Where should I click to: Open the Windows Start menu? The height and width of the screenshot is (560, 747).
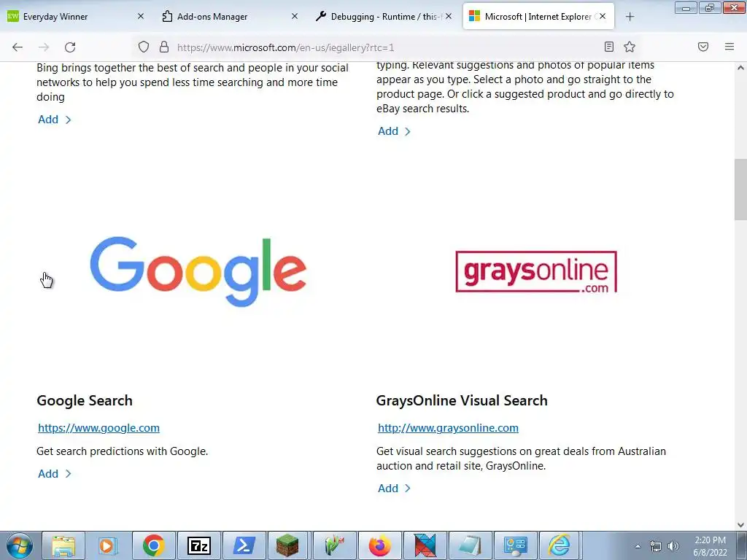click(x=20, y=545)
